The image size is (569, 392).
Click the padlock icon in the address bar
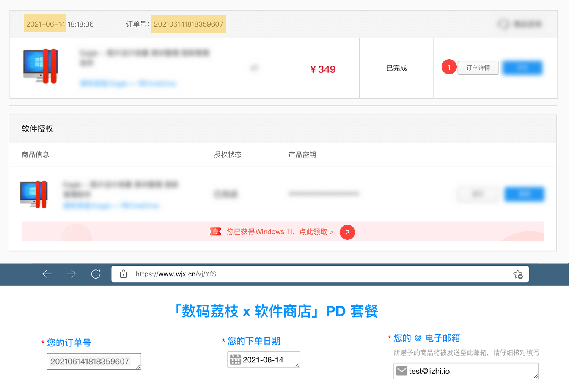click(x=123, y=274)
